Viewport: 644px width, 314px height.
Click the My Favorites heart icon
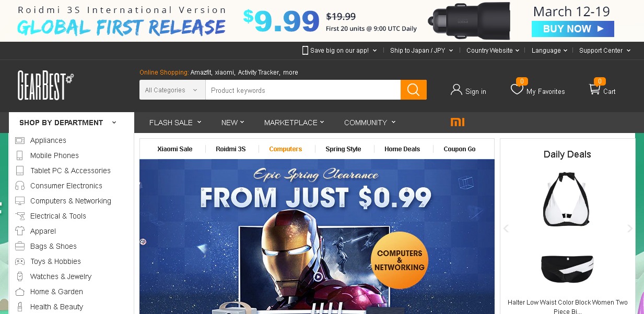pos(517,90)
